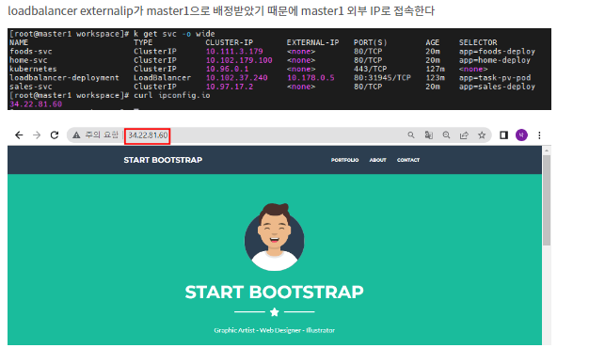Click 'app=task-pv-pod' selector text
This screenshot has height=364, width=589.
(495, 78)
